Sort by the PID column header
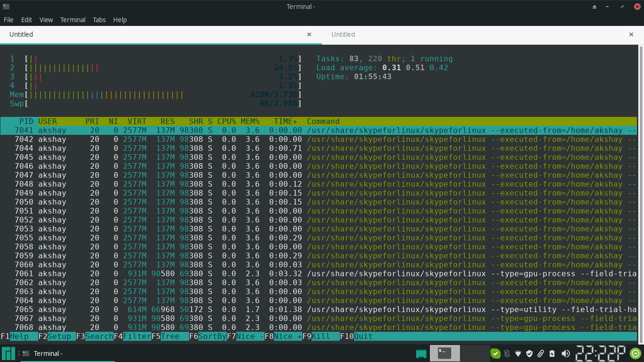The width and height of the screenshot is (644, 362). tap(26, 121)
